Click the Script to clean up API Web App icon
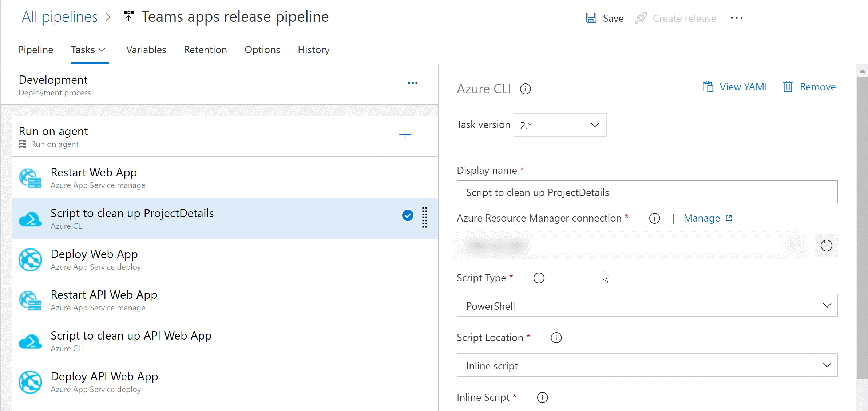 30,341
